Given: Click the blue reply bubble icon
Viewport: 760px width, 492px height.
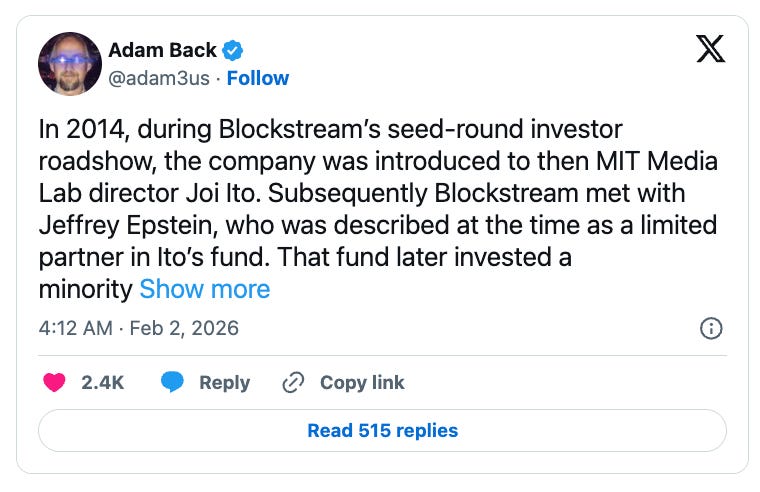Looking at the screenshot, I should pyautogui.click(x=172, y=382).
